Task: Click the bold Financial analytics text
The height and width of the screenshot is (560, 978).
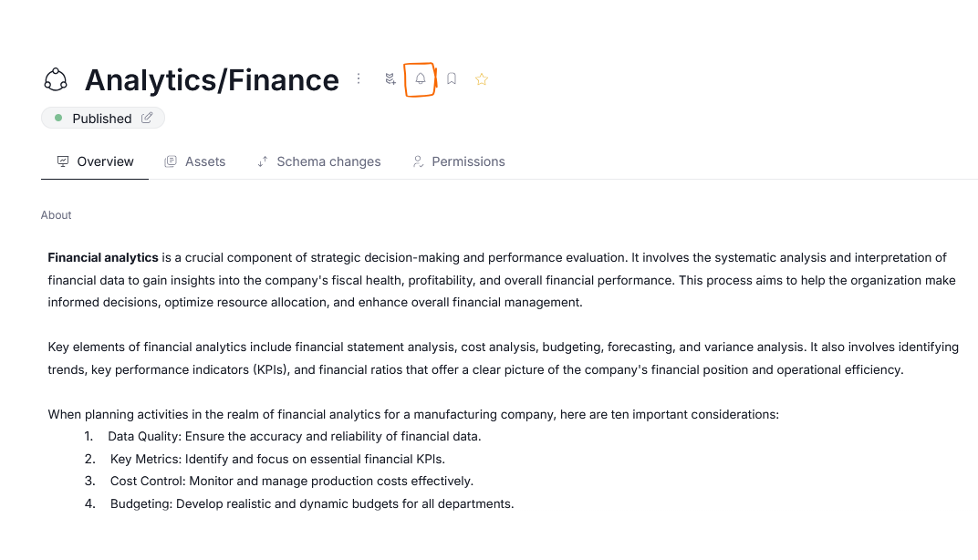Action: tap(103, 257)
